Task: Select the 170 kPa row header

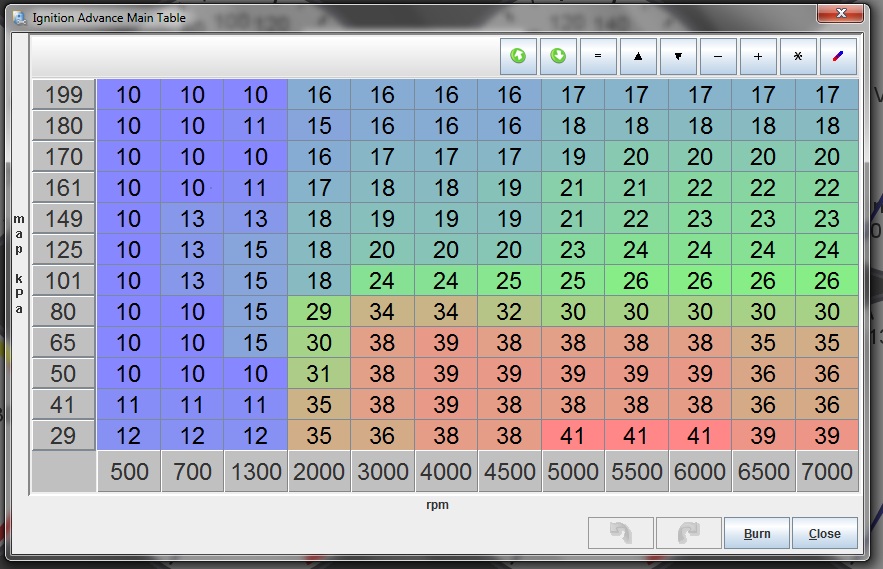Action: pyautogui.click(x=64, y=157)
